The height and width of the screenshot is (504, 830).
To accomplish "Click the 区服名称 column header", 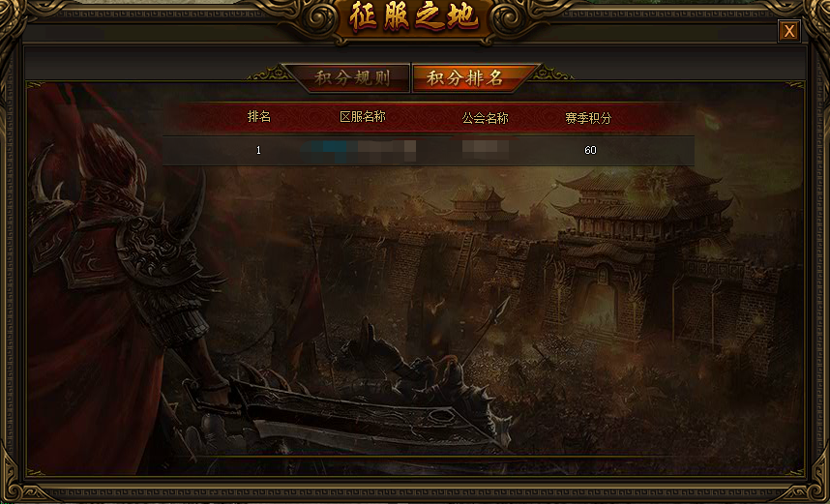I will [363, 117].
